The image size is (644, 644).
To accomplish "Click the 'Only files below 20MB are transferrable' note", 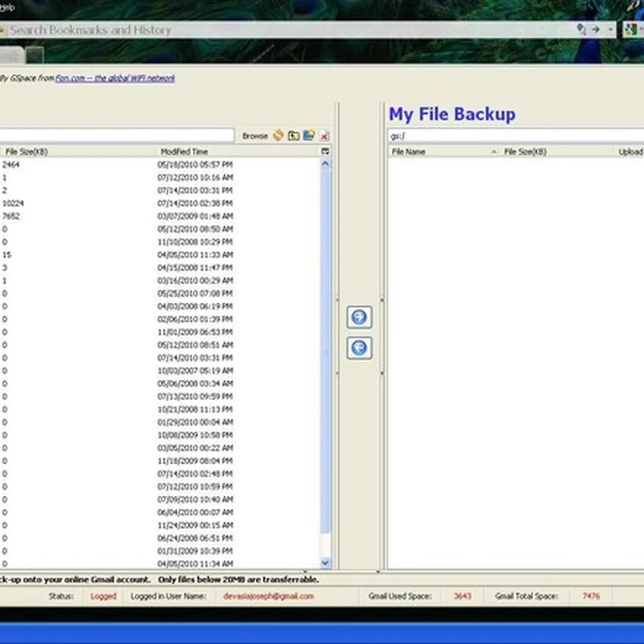I will click(238, 580).
